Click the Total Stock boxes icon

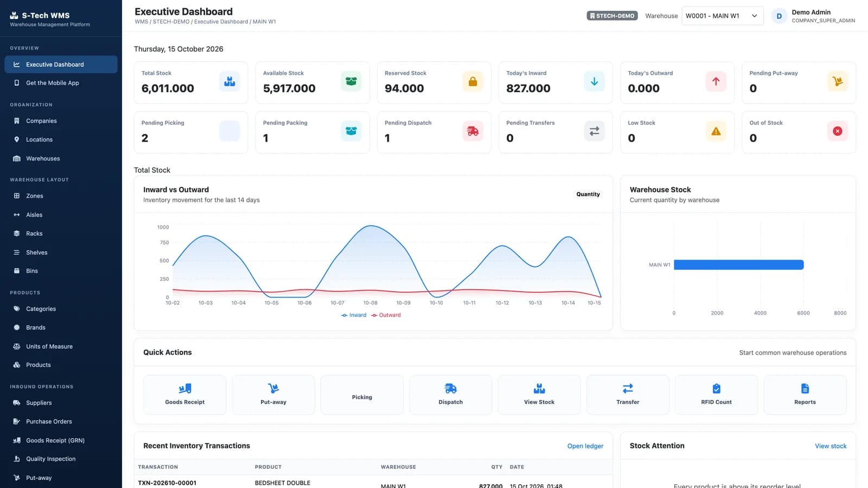(229, 81)
